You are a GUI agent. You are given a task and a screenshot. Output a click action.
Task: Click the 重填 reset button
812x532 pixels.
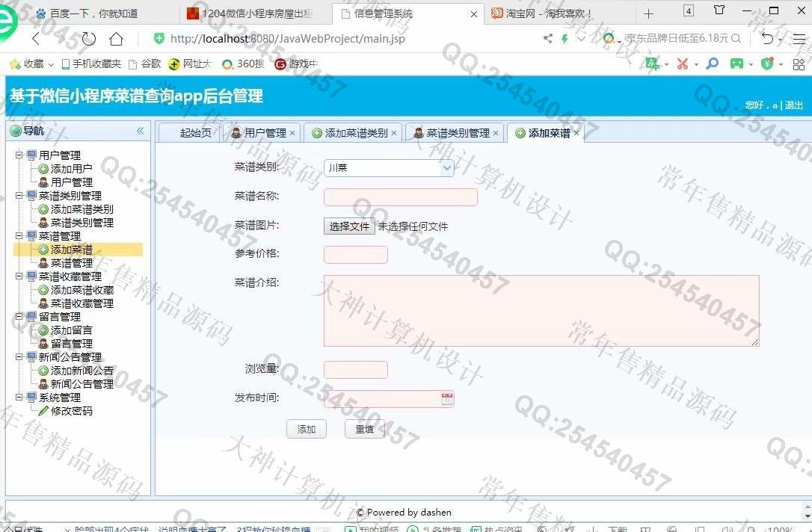tap(364, 429)
